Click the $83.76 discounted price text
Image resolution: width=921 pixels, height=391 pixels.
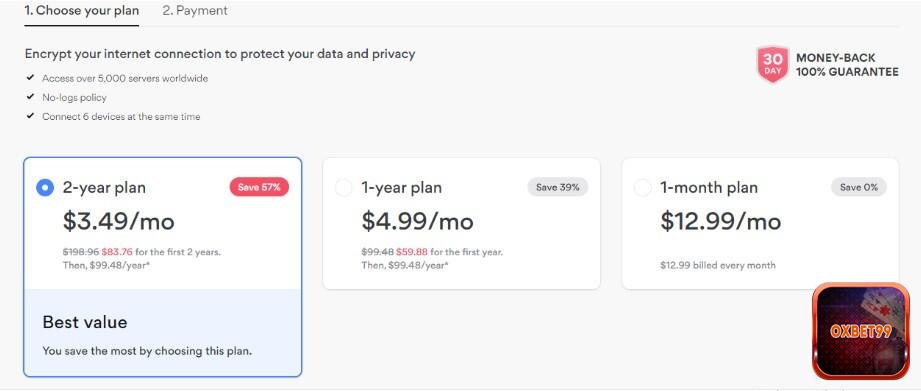(117, 252)
